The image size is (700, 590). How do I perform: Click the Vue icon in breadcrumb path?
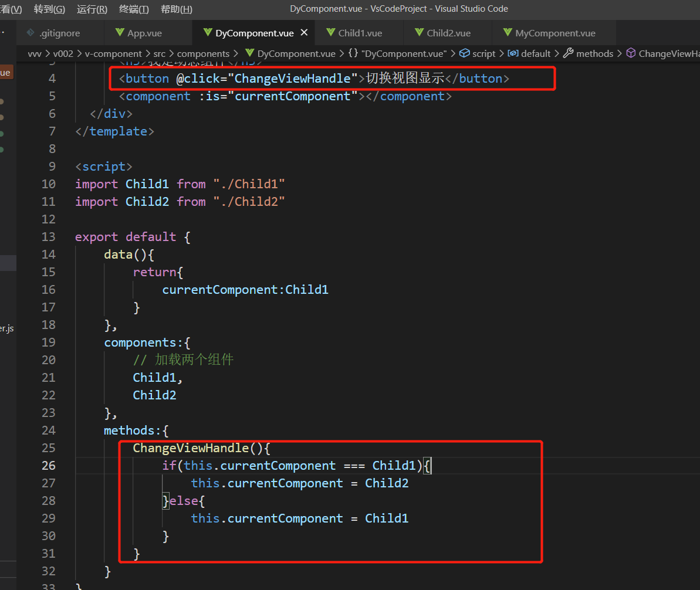point(249,53)
